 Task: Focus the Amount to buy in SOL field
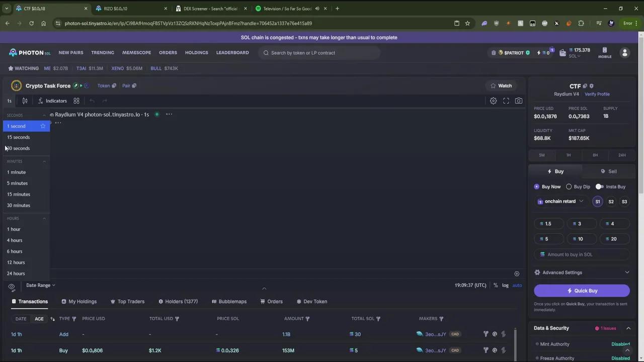582,254
